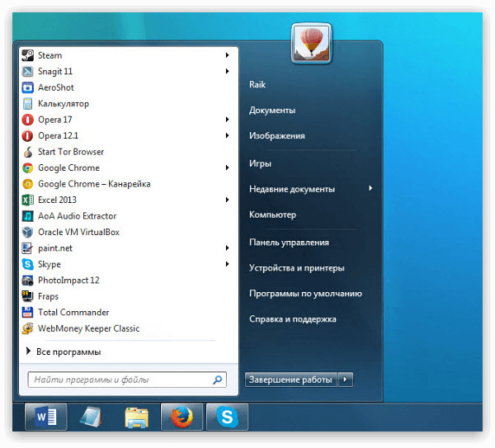Image resolution: width=495 pixels, height=448 pixels.
Task: Open the Raik user folder
Action: point(257,85)
